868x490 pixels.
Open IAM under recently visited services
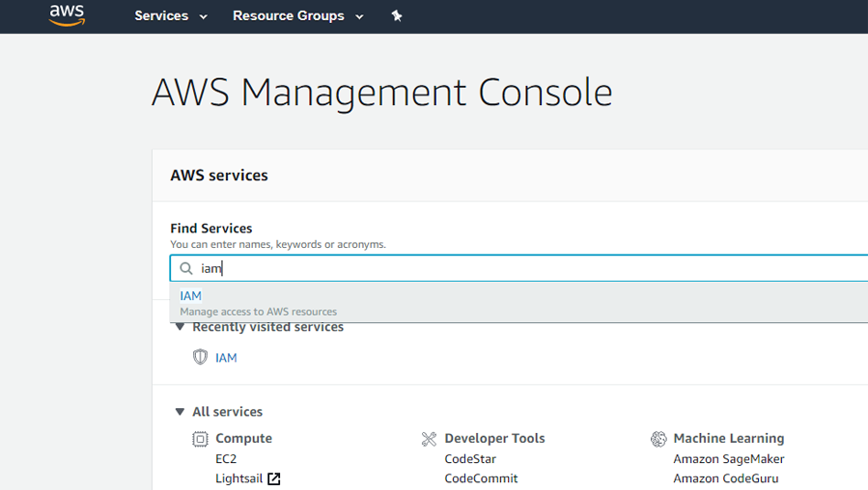click(x=226, y=358)
